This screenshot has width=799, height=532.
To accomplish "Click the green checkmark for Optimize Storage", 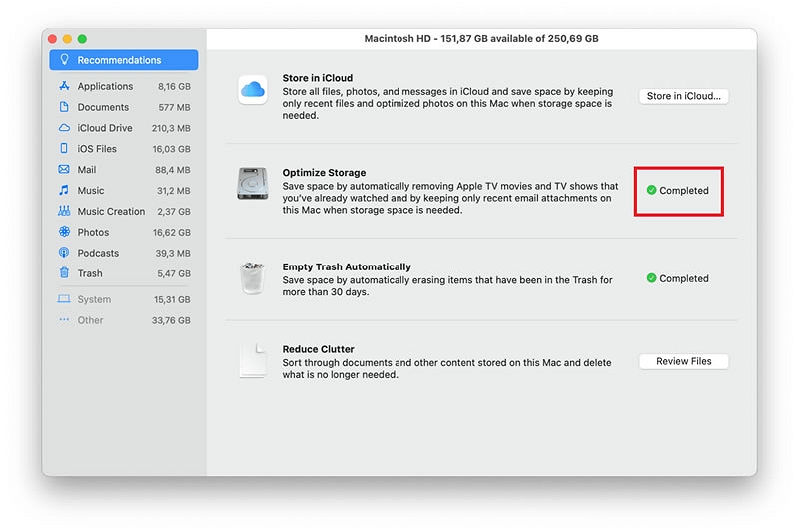I will pos(651,190).
